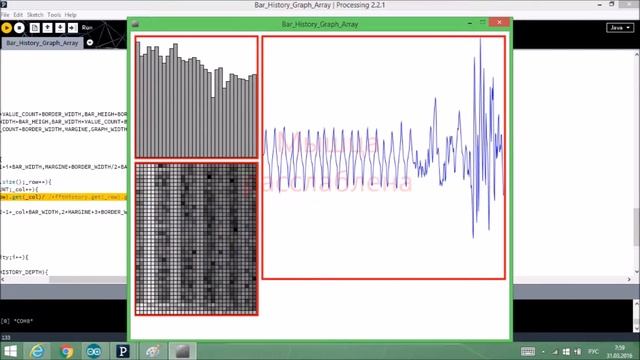This screenshot has height=360, width=640.
Task: Minimize the Processing main window
Action: pos(600,5)
